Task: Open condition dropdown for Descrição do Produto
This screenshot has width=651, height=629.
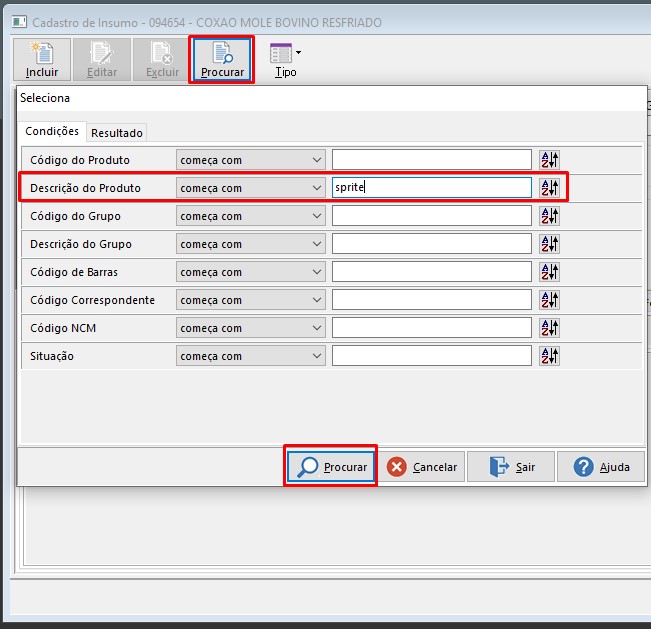Action: tap(251, 188)
